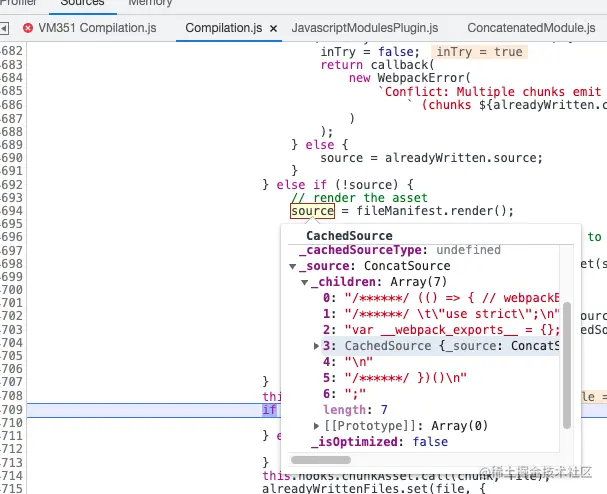Screen dimensions: 607x494
Task: Click '!source' condition on line 692
Action: (x=369, y=185)
